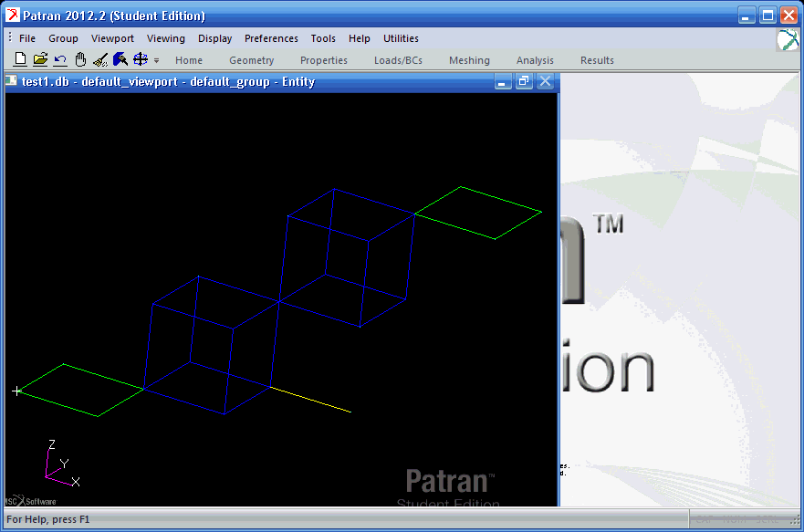Click the Abort hand icon
Image resolution: width=804 pixels, height=532 pixels.
[x=80, y=59]
